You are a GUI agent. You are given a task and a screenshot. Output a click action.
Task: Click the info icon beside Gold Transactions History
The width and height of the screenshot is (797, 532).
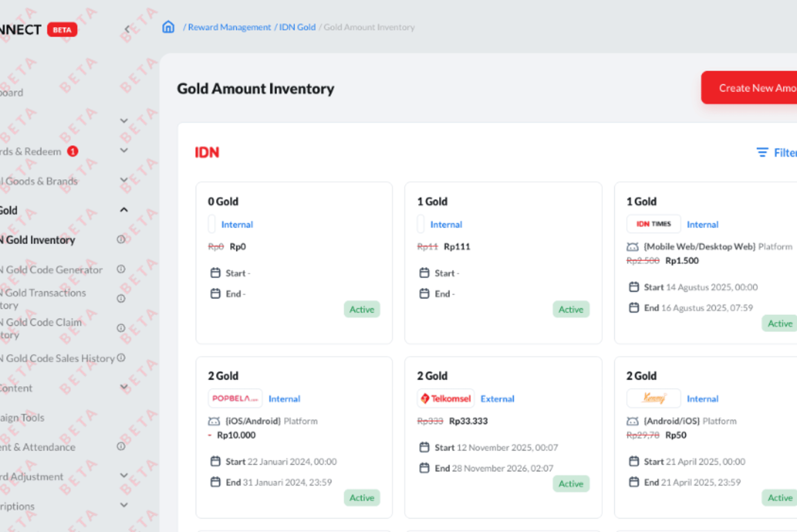121,299
